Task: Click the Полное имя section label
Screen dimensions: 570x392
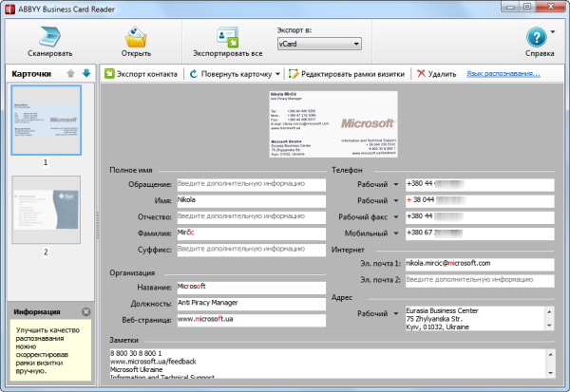Action: (x=131, y=170)
